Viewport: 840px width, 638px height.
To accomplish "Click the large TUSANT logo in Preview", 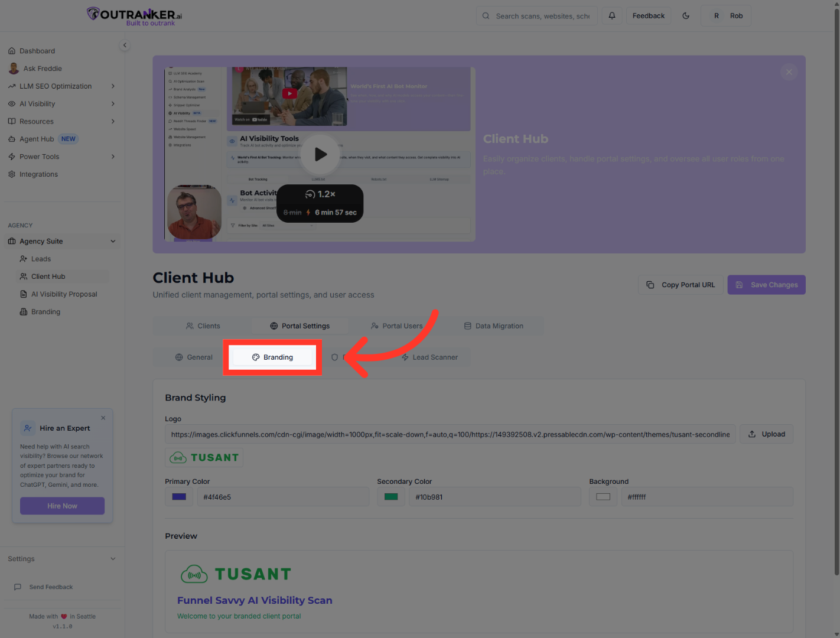I will click(236, 574).
